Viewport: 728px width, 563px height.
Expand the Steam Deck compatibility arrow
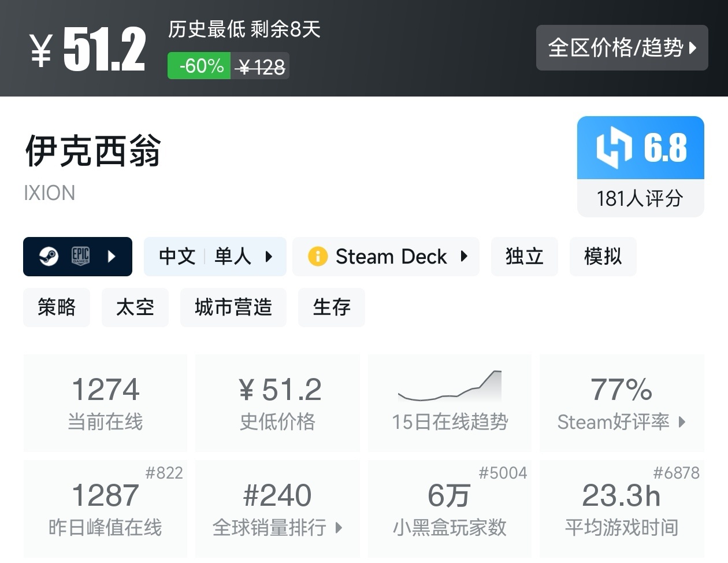[x=464, y=256]
